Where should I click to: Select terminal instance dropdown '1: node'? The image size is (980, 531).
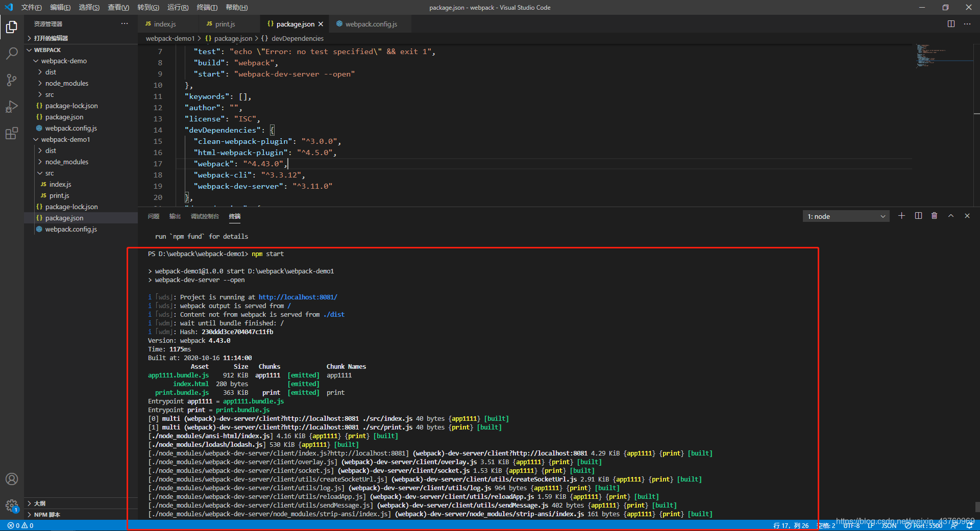point(846,216)
